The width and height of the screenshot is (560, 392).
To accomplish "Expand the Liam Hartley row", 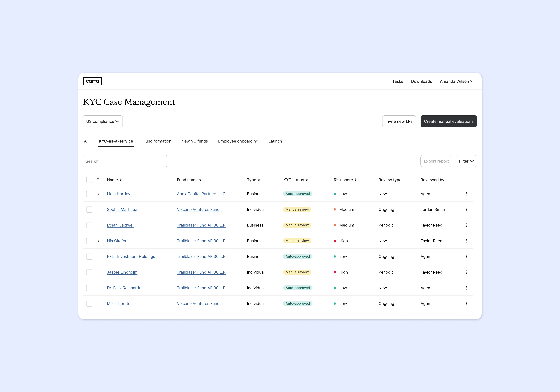I will coord(98,194).
